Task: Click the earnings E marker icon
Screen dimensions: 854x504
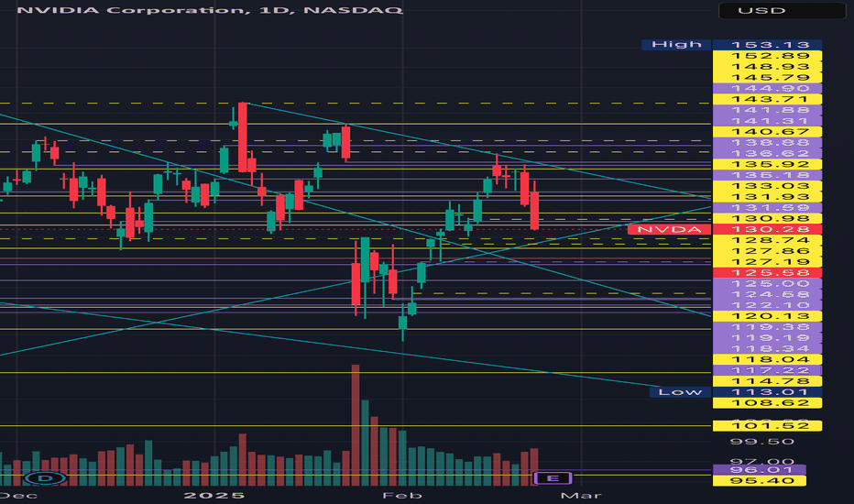Action: (553, 478)
